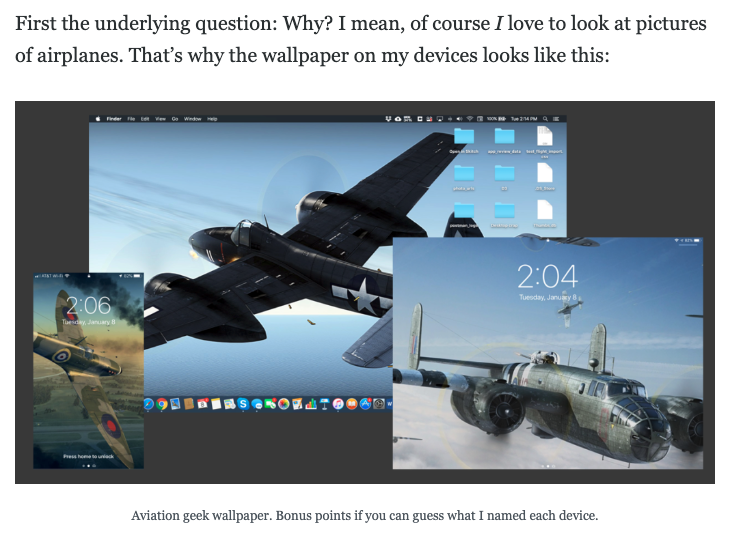Screen dimensions: 756x541
Task: Select the app_review_data desktop folder
Action: [x=504, y=140]
